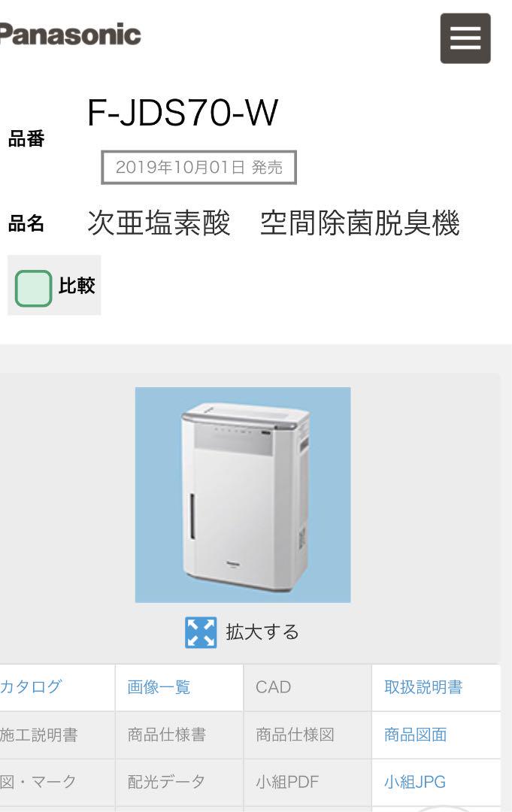Click the Panasonic logo

tap(71, 35)
